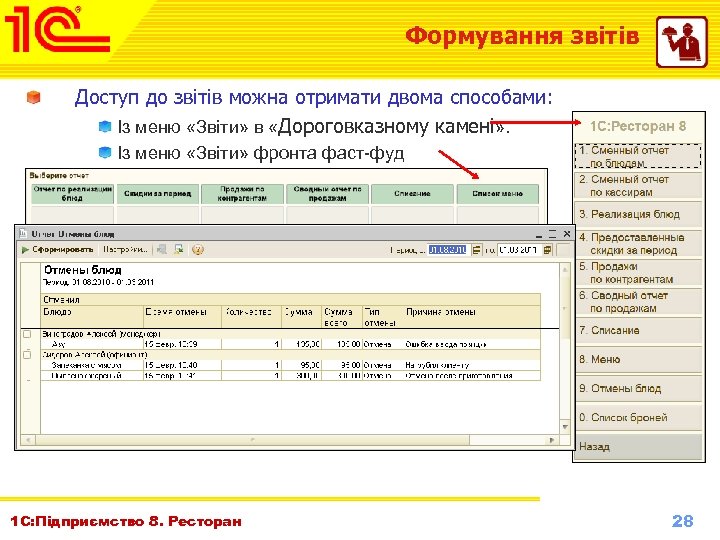Click Продажи по контрагентам green button
720x540 pixels.
242,194
